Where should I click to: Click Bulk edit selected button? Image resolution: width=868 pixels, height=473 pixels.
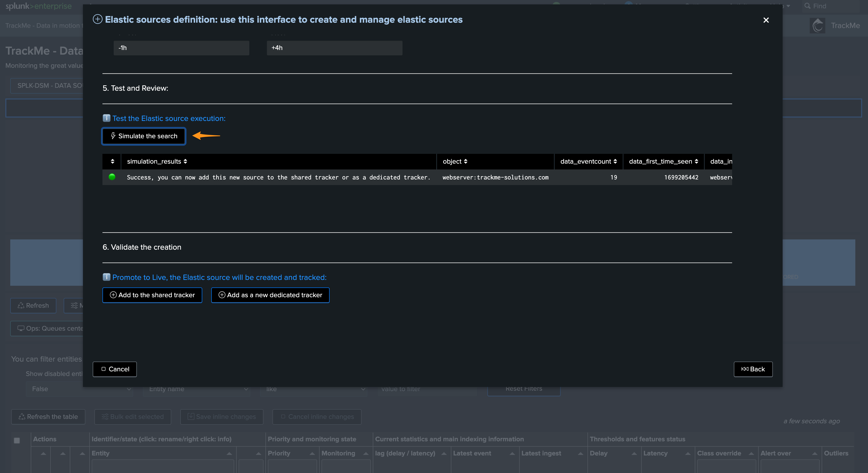tap(133, 416)
